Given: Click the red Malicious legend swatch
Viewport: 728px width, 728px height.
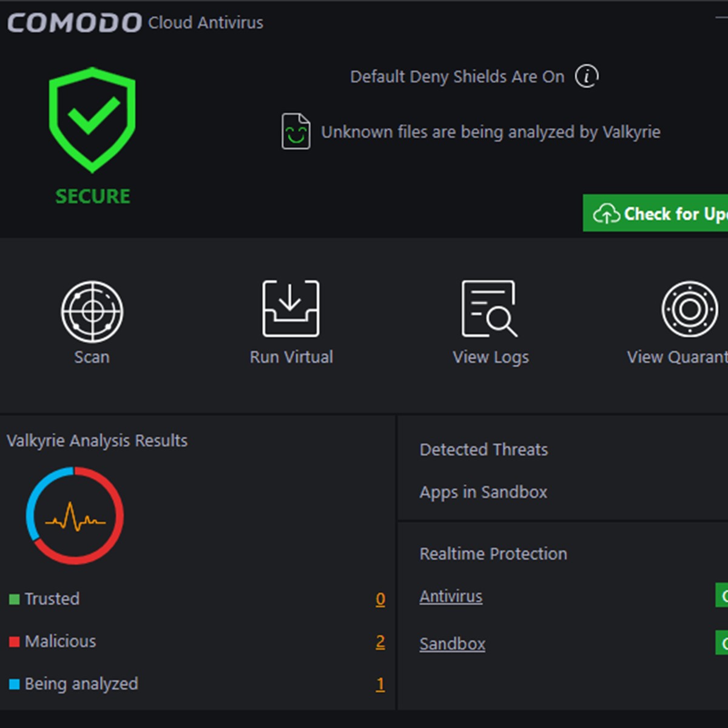Looking at the screenshot, I should [15, 642].
